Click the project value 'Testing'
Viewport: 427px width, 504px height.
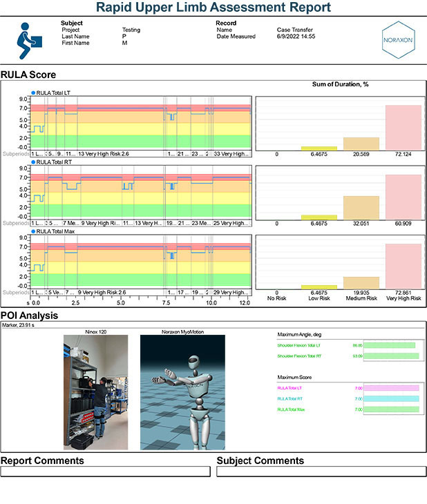[131, 30]
